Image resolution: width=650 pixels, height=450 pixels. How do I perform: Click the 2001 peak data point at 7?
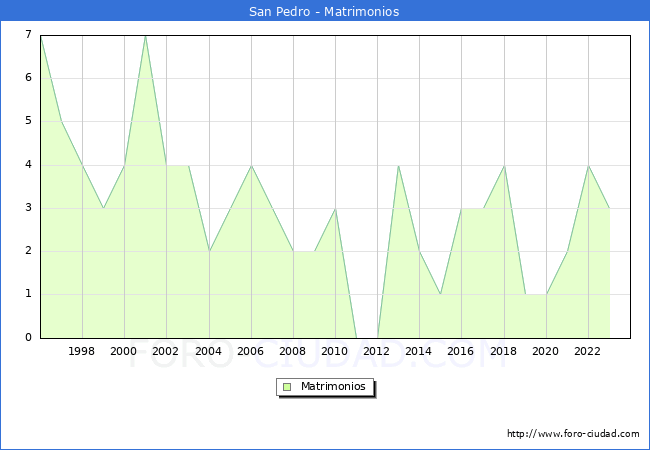point(146,36)
